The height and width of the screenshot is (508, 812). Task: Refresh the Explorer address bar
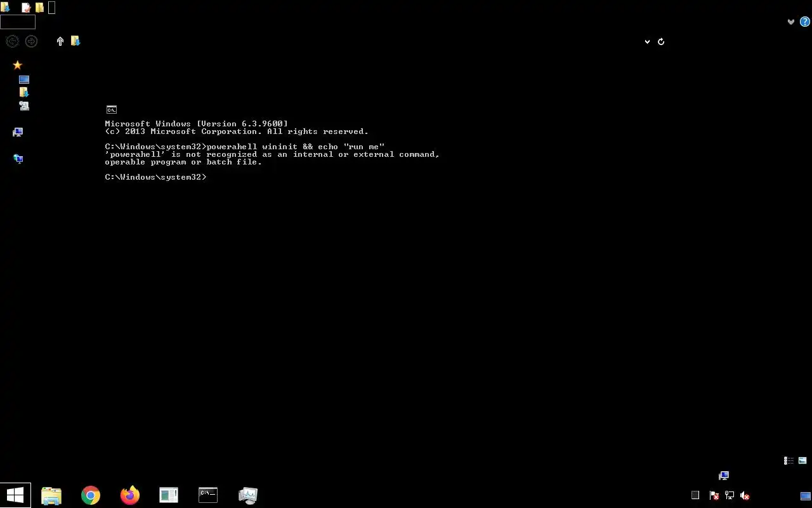point(661,41)
